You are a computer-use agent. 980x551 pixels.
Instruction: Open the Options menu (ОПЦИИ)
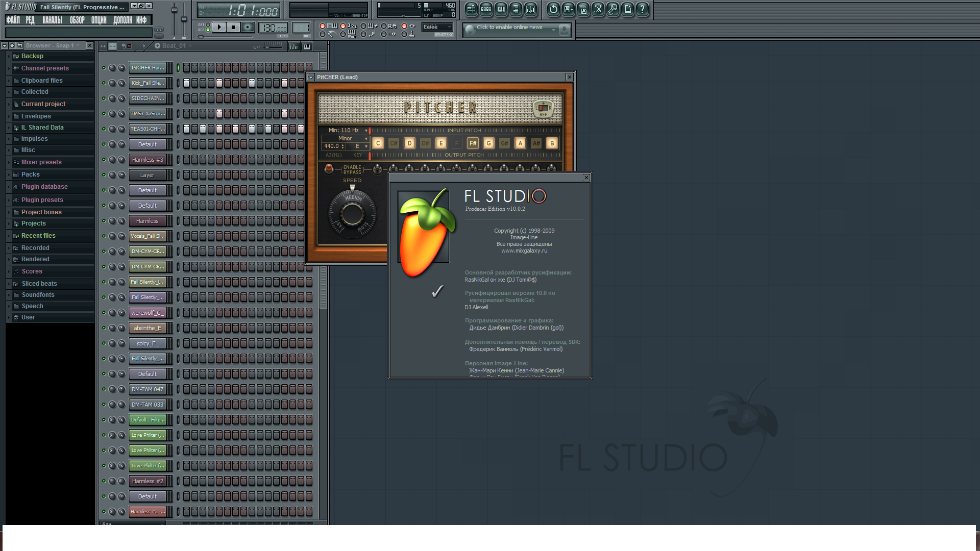[x=99, y=20]
